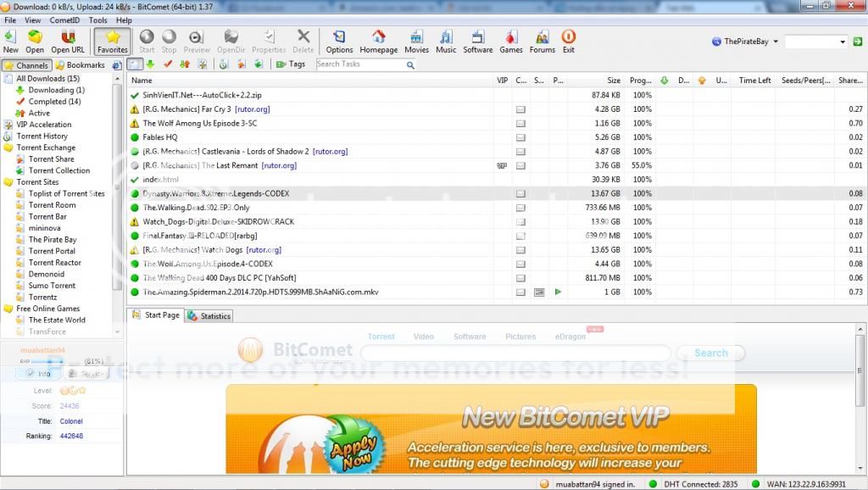Click OpenDir in the toolbar

coord(231,42)
